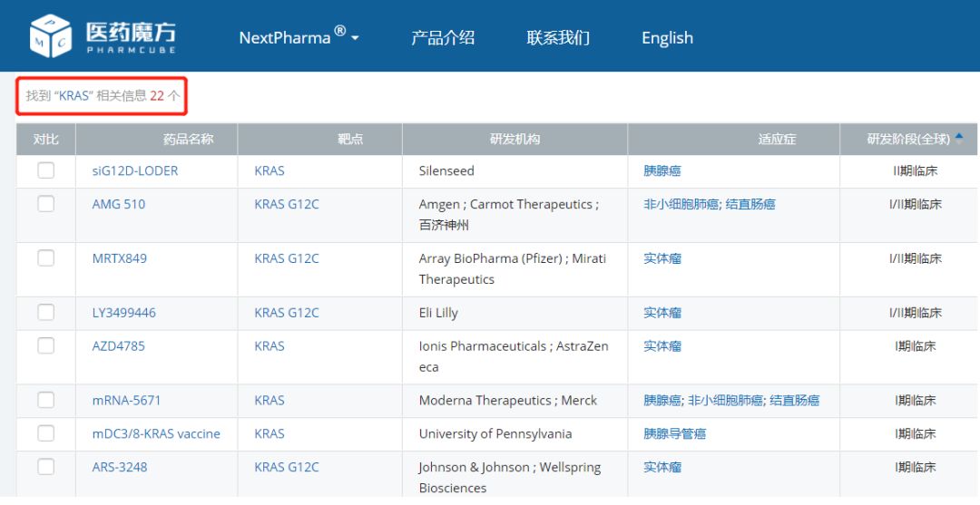Select I期临床 stage in AZD4785 row

915,346
